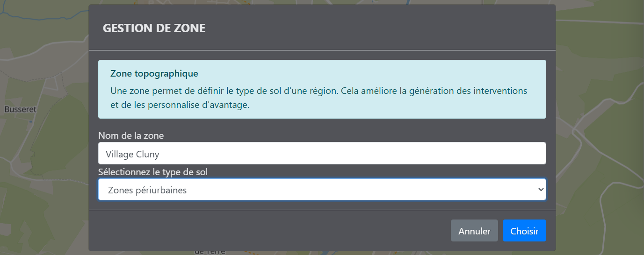This screenshot has width=644, height=255.
Task: Select the "Village Cluny" text in the field
Action: [x=133, y=154]
